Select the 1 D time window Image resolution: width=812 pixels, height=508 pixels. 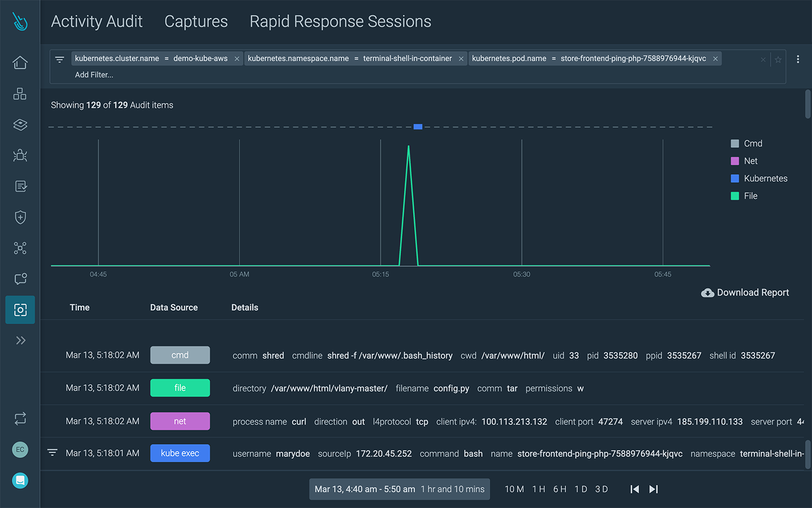click(581, 489)
